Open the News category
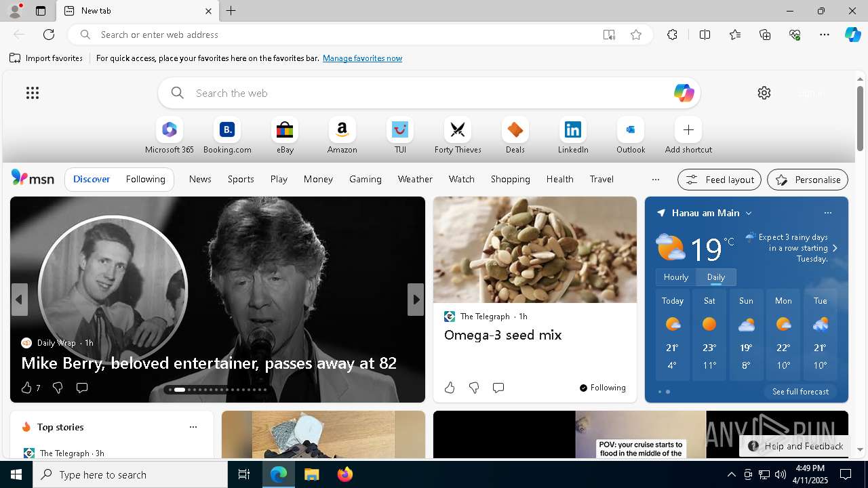The height and width of the screenshot is (488, 868). point(200,179)
